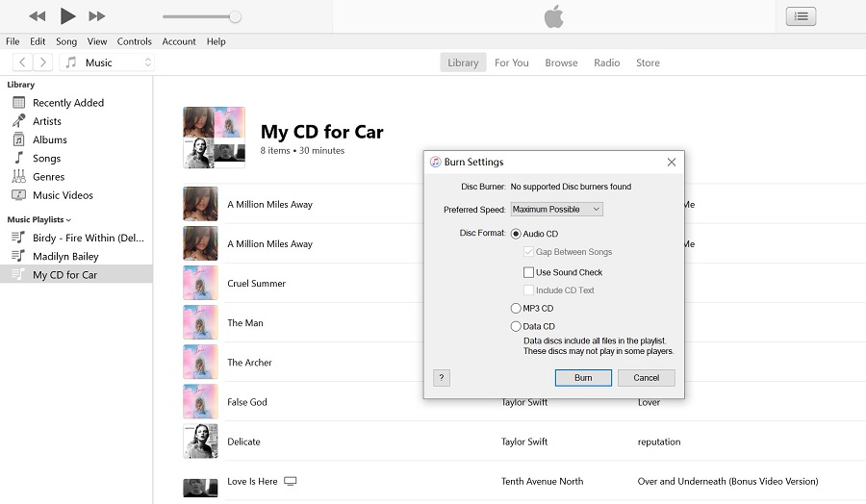Open Recently Added in the sidebar
Viewport: 866px width, 504px height.
67,103
